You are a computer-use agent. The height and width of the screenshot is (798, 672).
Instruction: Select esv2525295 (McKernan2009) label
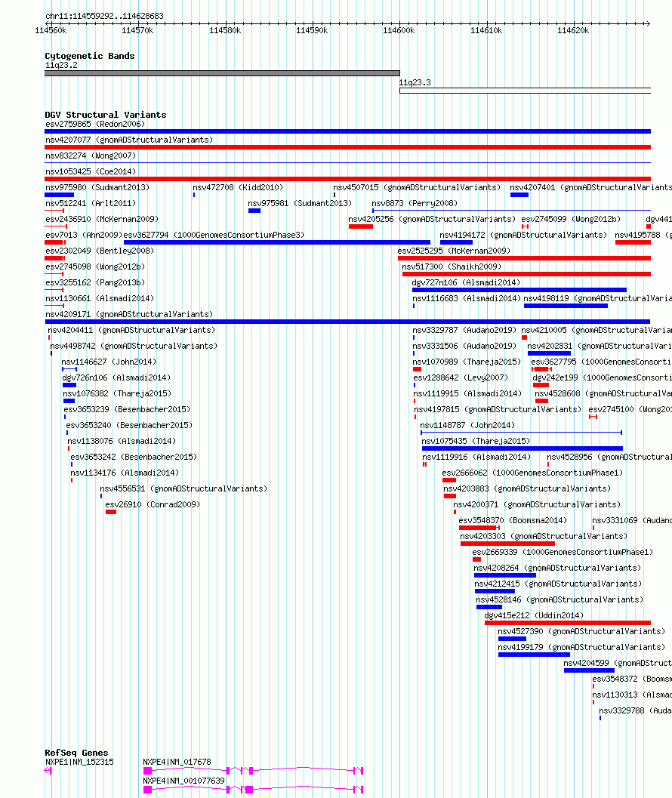click(x=454, y=250)
